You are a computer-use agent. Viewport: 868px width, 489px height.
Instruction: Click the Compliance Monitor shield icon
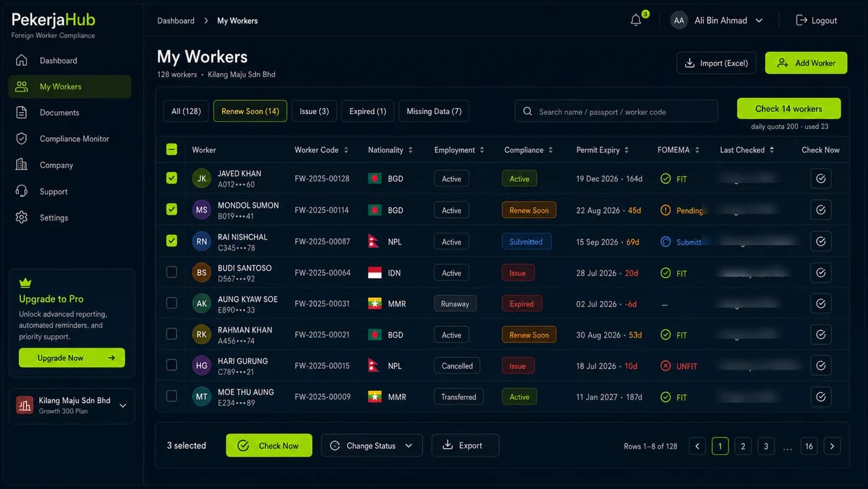pos(22,138)
